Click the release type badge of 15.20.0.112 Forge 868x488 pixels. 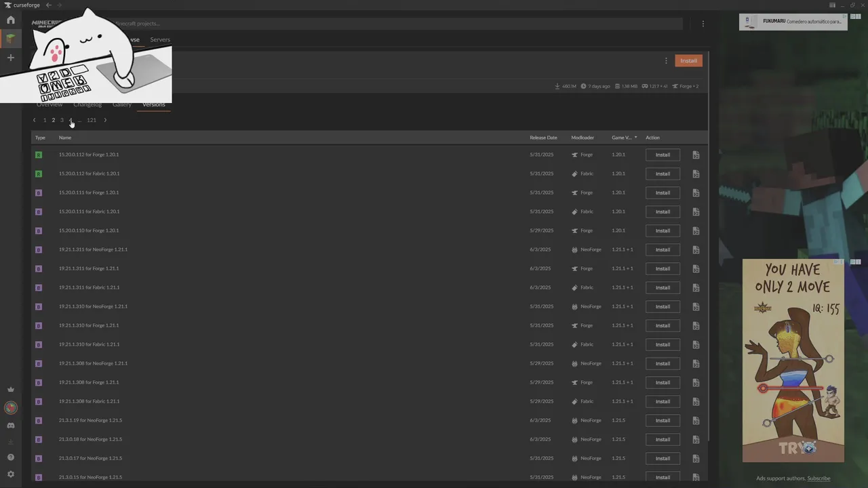(39, 155)
